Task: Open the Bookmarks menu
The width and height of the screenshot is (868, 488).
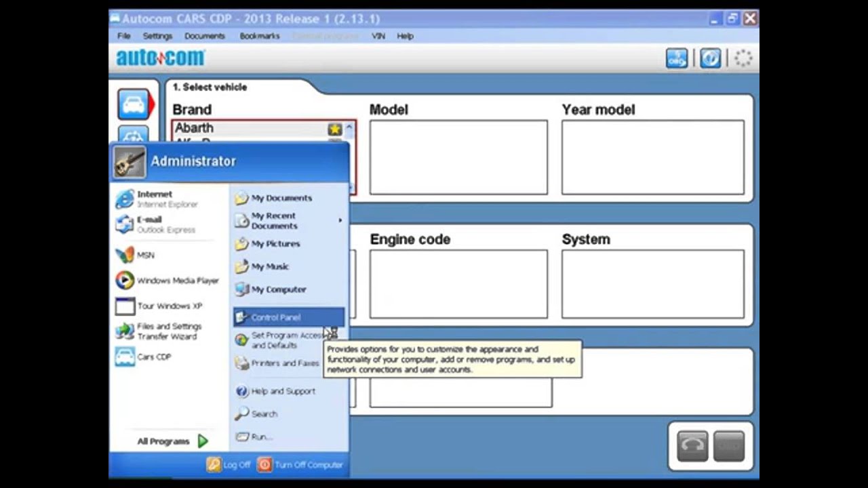Action: pyautogui.click(x=259, y=36)
